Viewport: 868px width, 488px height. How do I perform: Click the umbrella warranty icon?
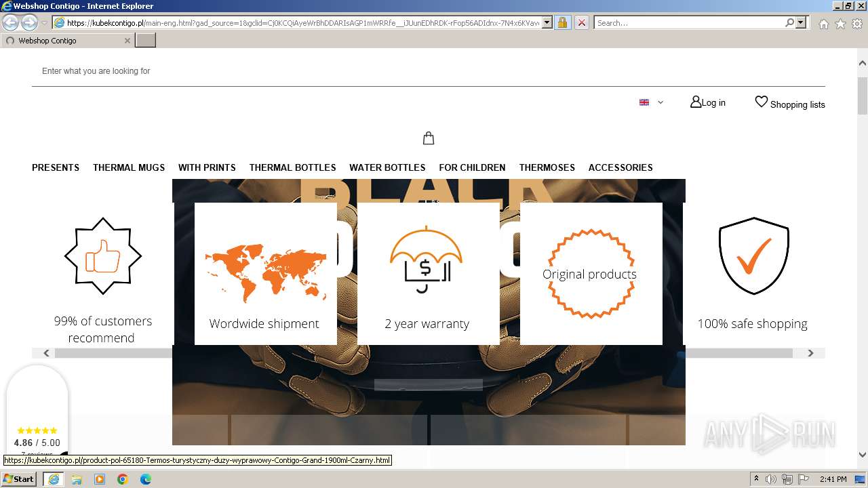426,260
